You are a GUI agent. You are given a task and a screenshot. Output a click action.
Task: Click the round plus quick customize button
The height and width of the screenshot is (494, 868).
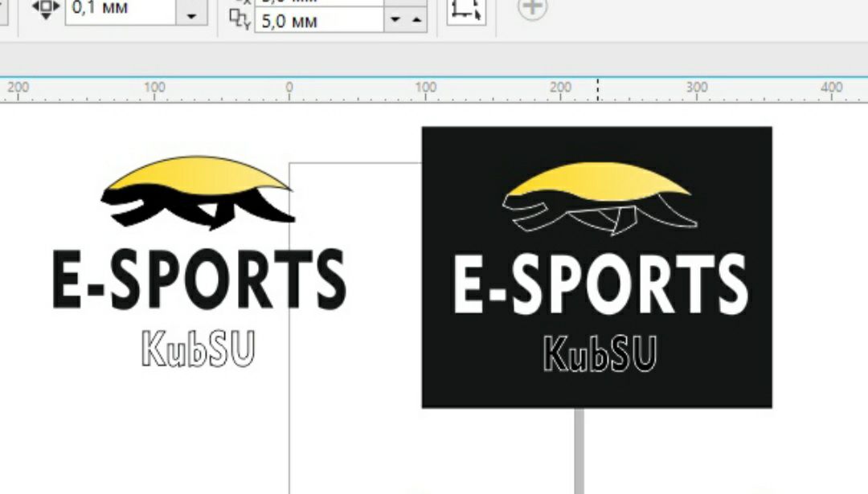click(x=533, y=8)
